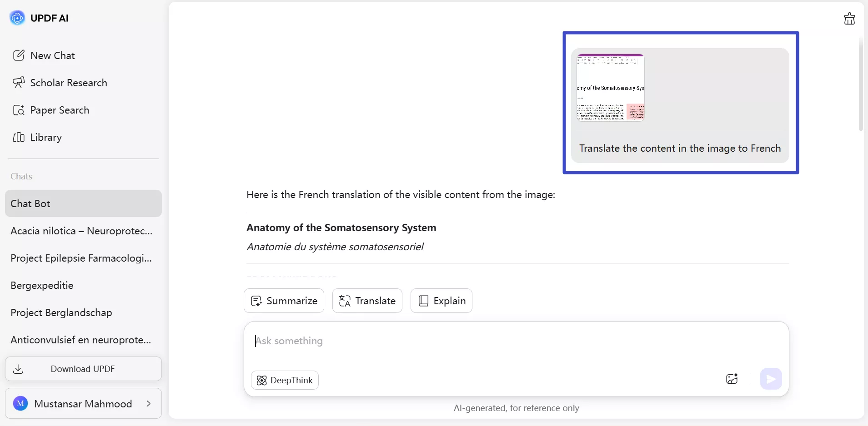
Task: Click the broom icon to clear the chat
Action: coord(848,19)
